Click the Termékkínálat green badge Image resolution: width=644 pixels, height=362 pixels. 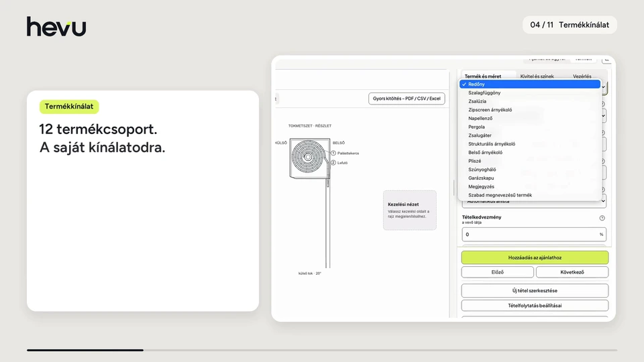pyautogui.click(x=69, y=107)
